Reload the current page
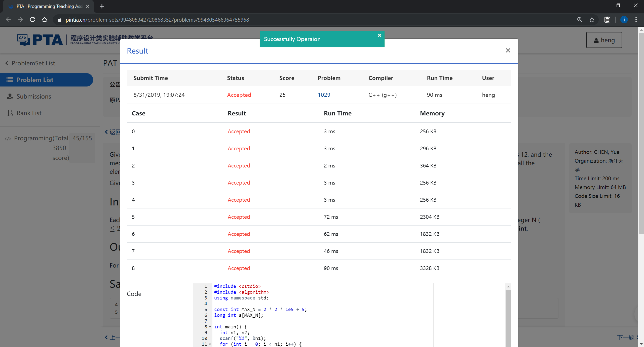The width and height of the screenshot is (644, 347). click(32, 20)
